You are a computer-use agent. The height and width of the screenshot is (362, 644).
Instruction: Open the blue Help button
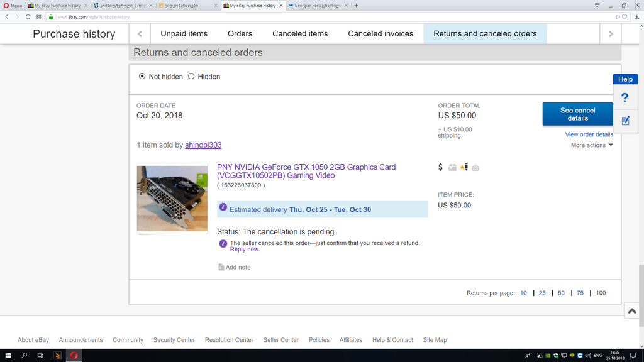point(626,79)
